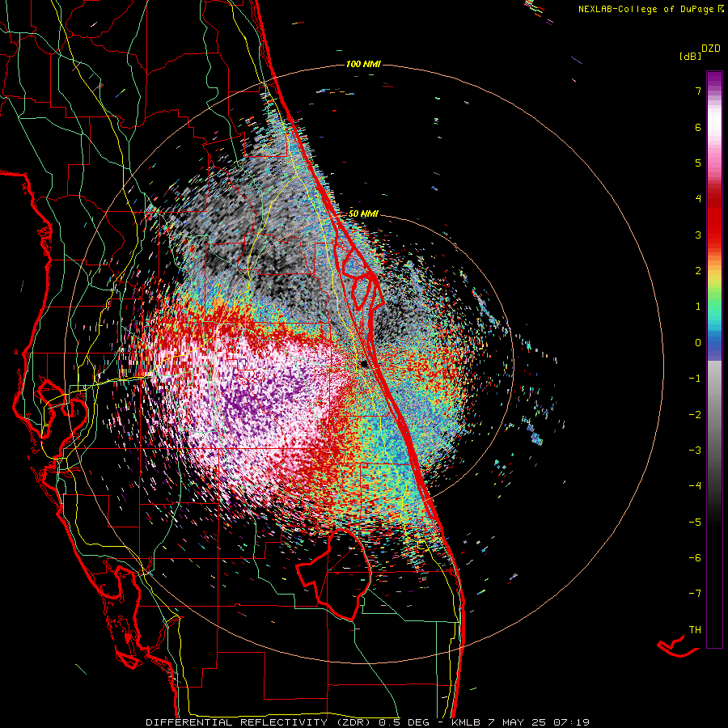This screenshot has height=728, width=728.
Task: Click the black radar site marker at center
Action: pos(365,364)
